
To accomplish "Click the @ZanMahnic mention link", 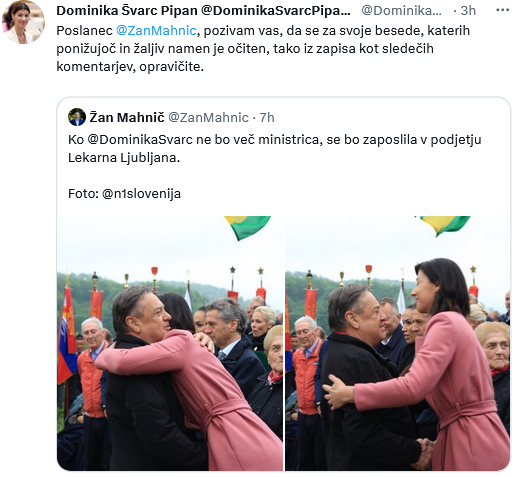I will tap(156, 31).
